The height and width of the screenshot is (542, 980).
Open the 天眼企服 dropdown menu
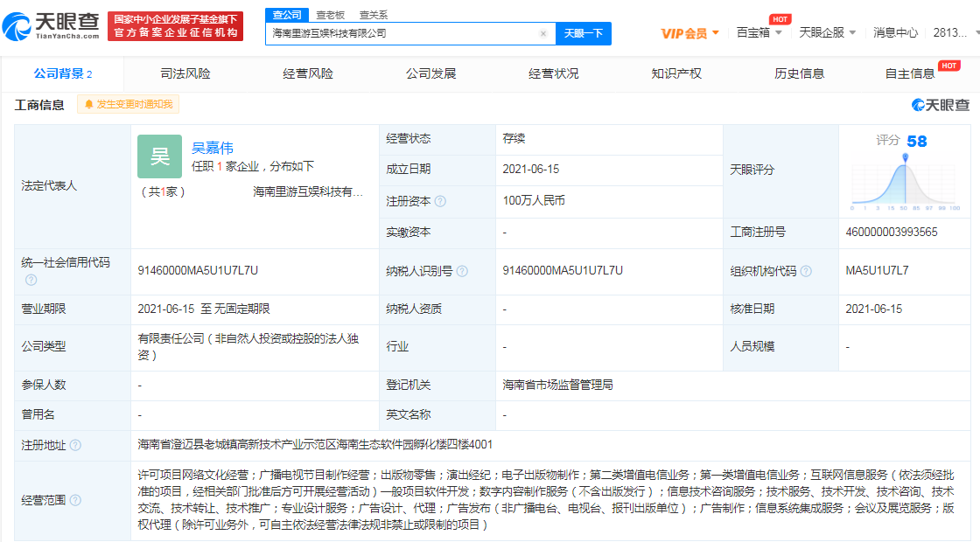tap(827, 33)
